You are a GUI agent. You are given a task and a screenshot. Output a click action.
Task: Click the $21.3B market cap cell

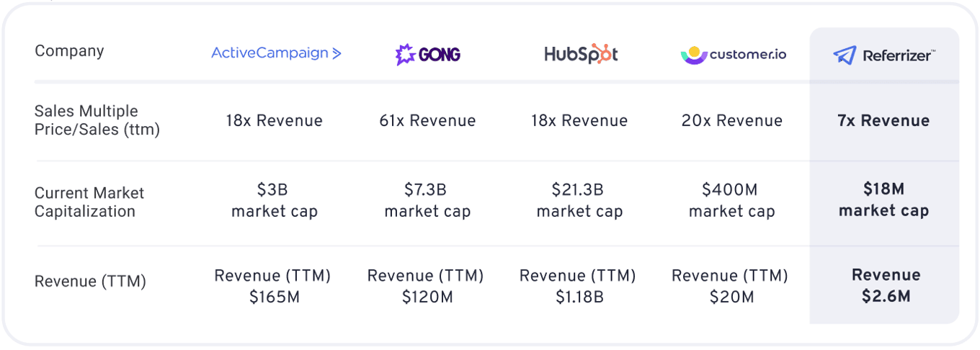pos(579,200)
